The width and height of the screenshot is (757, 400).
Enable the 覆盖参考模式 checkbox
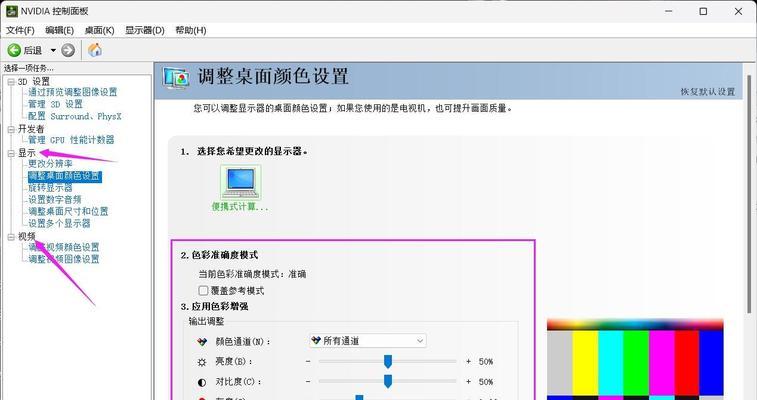(203, 290)
